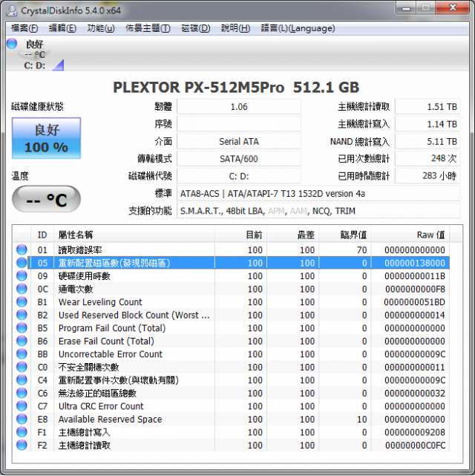Viewport: 475px width, 476px height.
Task: Click the power on hours 283 小時
Action: coord(427,176)
